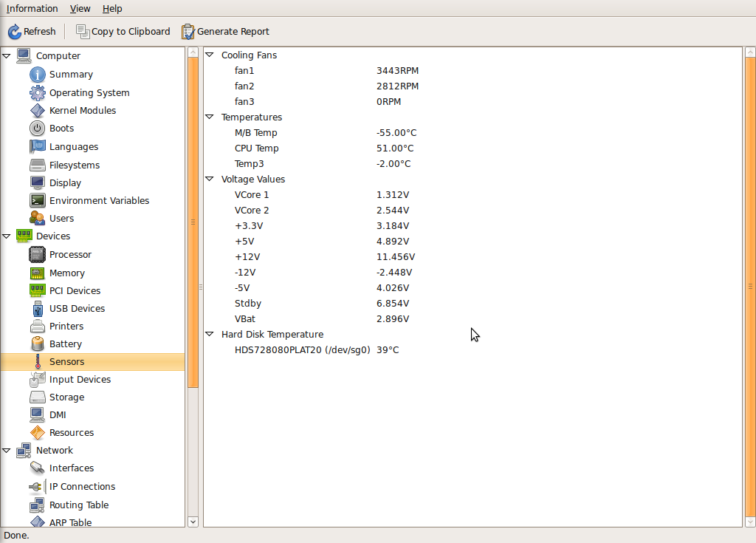Select the Processor sidebar icon
The image size is (756, 543).
coord(37,255)
